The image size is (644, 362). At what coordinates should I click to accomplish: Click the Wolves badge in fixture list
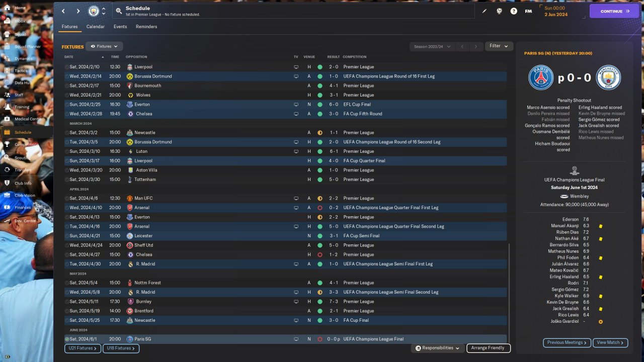(130, 95)
